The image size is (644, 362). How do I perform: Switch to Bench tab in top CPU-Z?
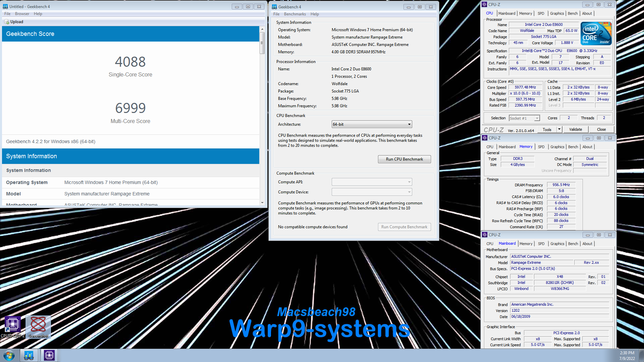(573, 13)
